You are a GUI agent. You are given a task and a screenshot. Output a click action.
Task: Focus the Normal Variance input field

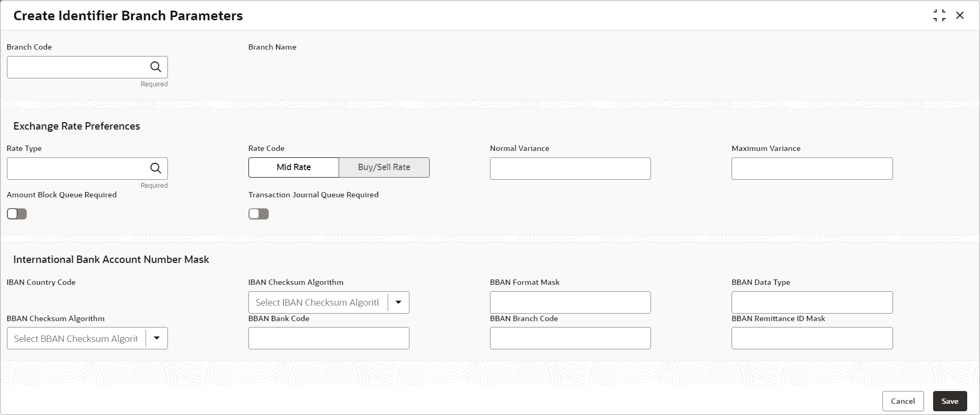(570, 169)
